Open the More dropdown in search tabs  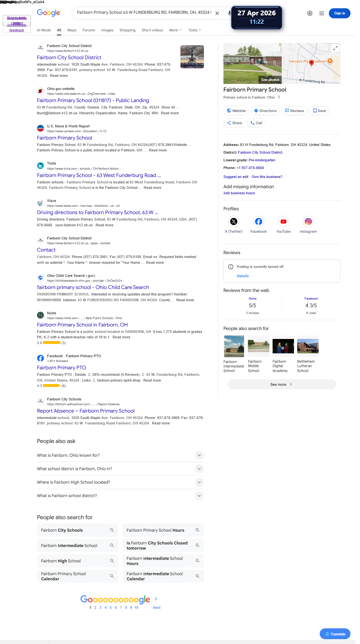coord(175,30)
